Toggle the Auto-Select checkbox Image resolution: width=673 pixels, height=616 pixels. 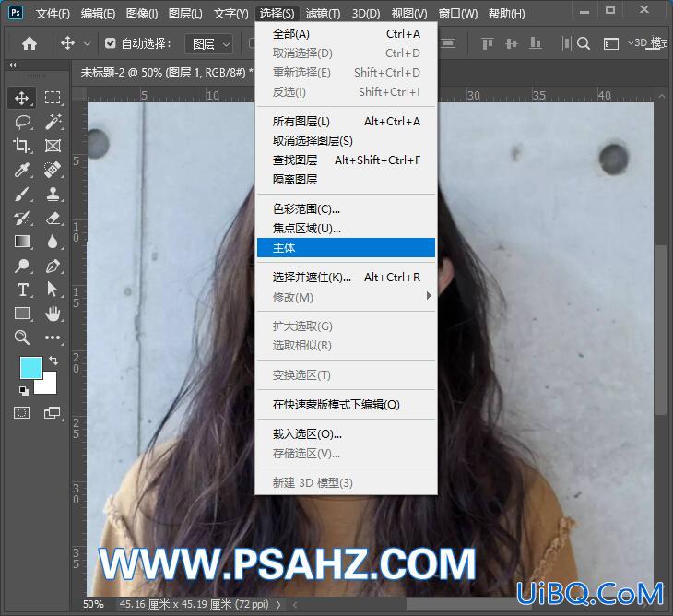[111, 43]
